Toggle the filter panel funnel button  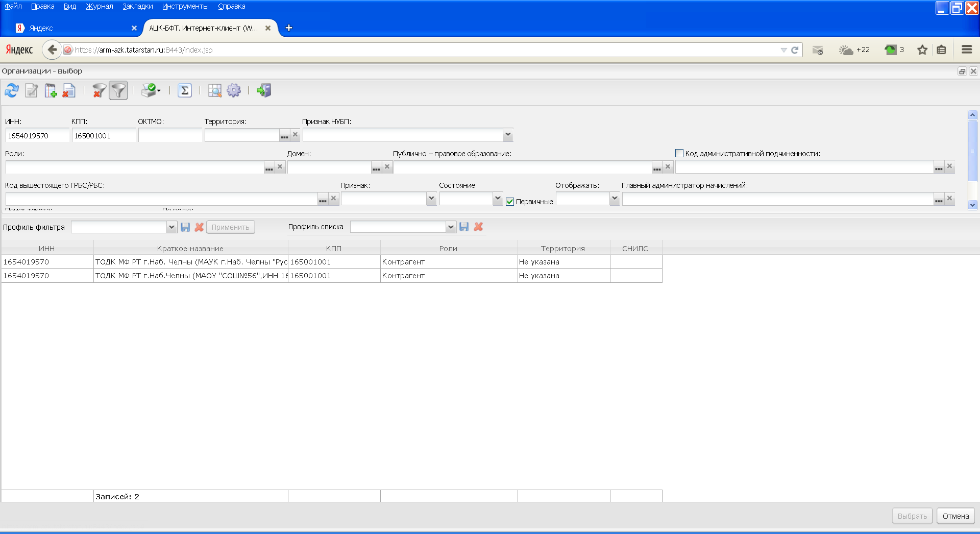[x=118, y=91]
